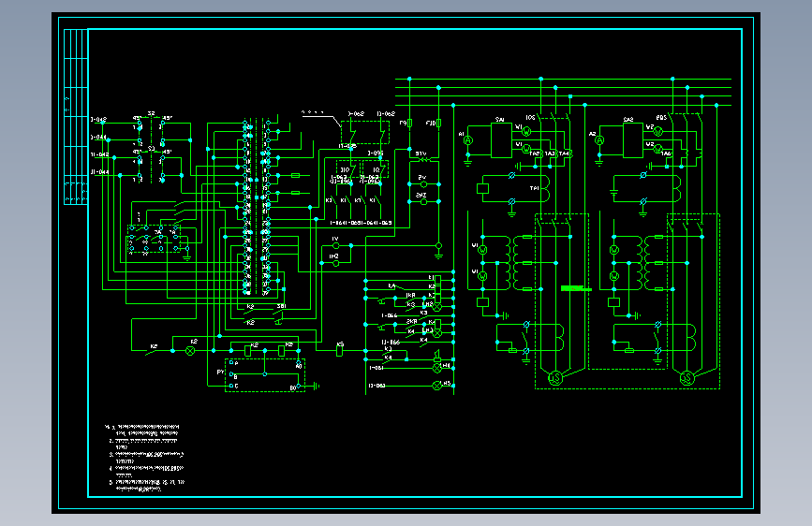The height and width of the screenshot is (526, 812).
Task: Click the K5 relay coil symbol
Action: (340, 351)
